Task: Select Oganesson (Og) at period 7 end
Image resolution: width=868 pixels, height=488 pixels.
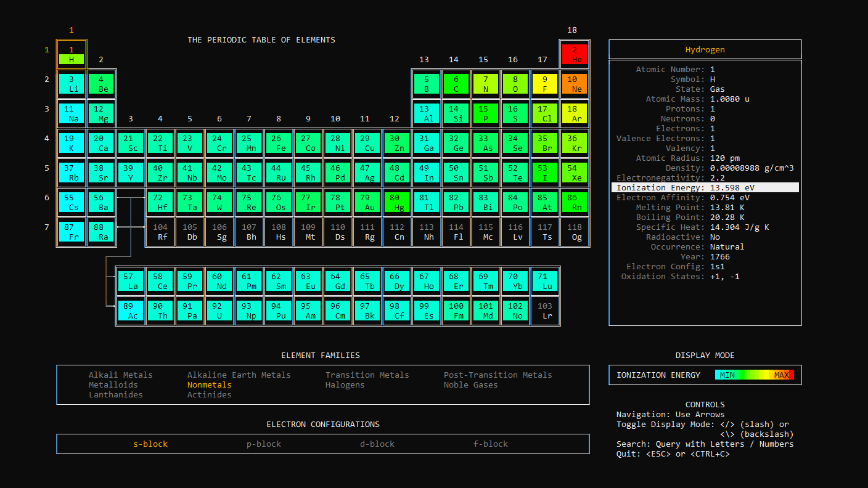Action: [575, 232]
